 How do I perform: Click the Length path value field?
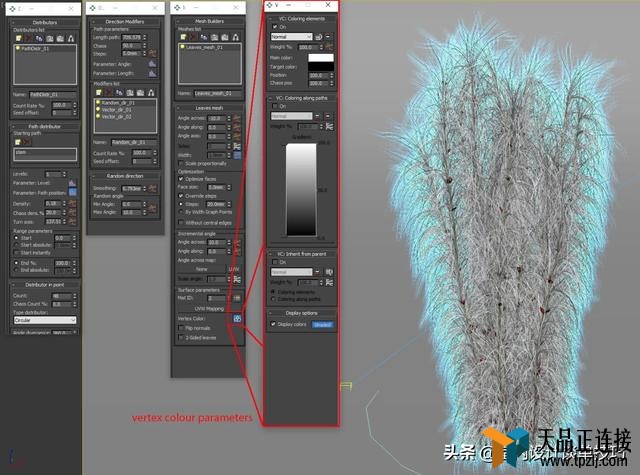pos(131,37)
